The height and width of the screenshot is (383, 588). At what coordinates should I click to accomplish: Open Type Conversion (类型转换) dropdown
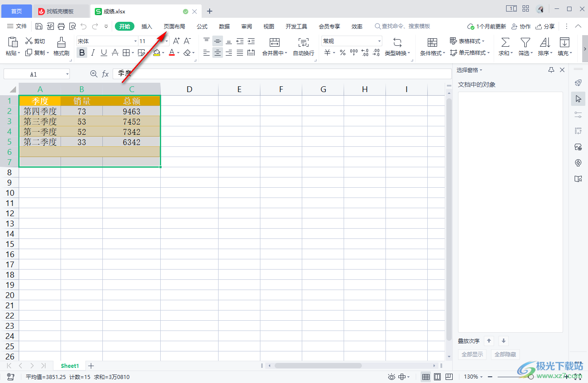[397, 53]
